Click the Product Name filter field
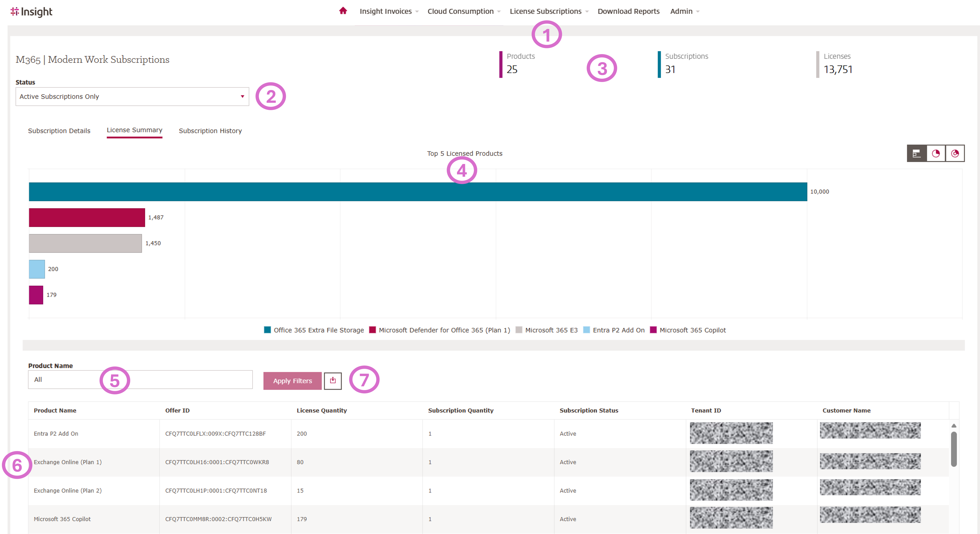980x534 pixels. [x=140, y=379]
